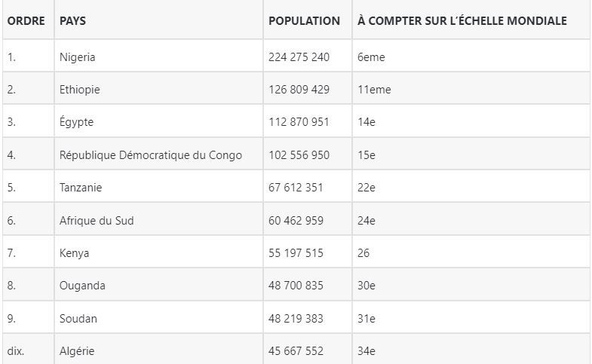Click population value 224 275 240
The image size is (592, 364).
point(299,57)
